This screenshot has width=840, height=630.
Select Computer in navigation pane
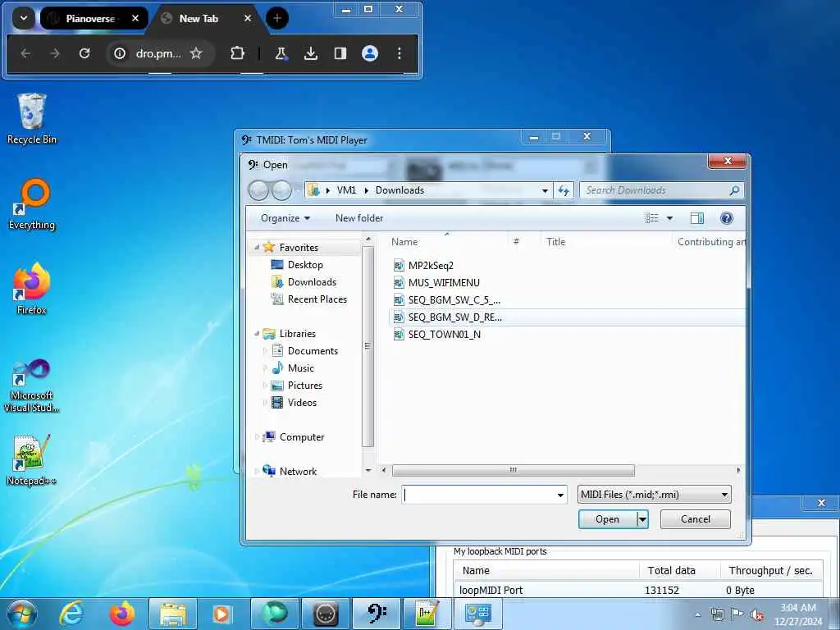(302, 437)
